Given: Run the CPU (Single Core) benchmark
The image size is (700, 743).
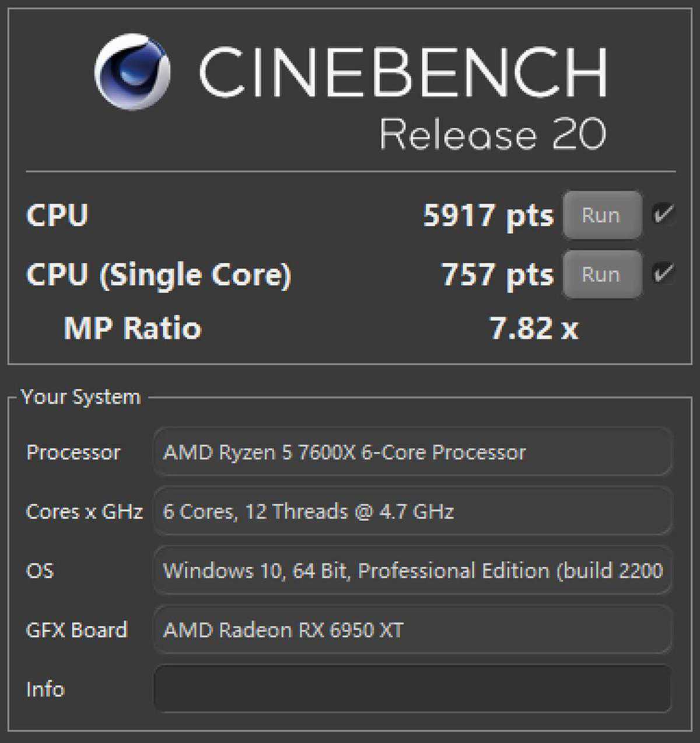Looking at the screenshot, I should pyautogui.click(x=601, y=274).
